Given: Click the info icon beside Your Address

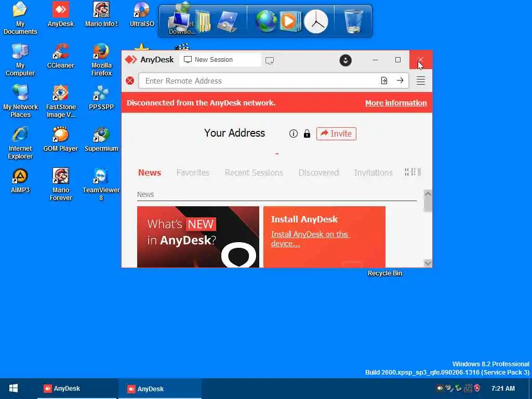Looking at the screenshot, I should (x=294, y=134).
